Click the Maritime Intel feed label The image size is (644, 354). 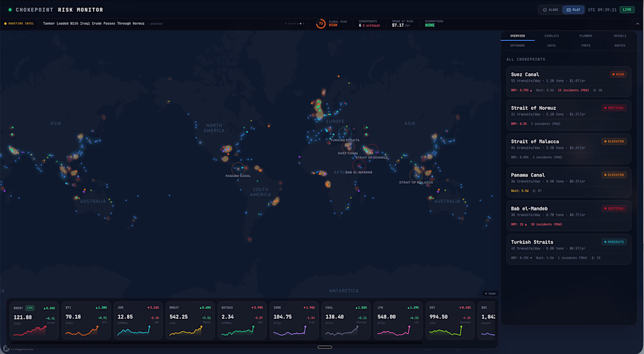pyautogui.click(x=19, y=24)
